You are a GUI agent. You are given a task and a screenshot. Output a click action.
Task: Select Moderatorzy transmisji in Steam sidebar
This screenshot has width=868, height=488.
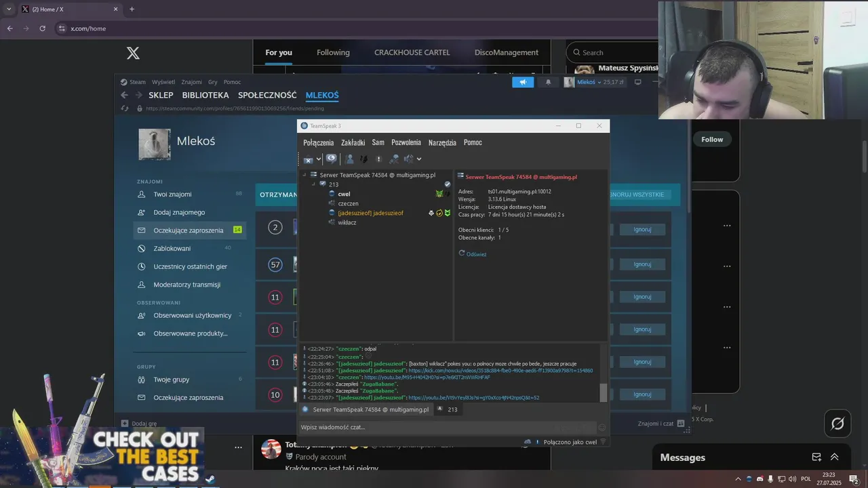tap(189, 285)
